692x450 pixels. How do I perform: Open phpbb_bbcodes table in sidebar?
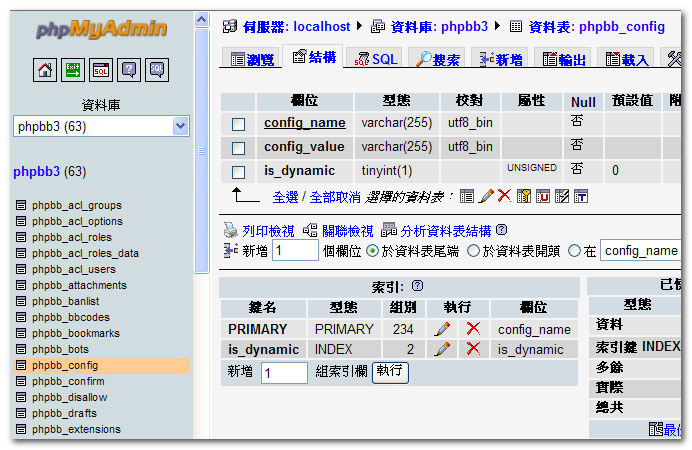[x=71, y=317]
